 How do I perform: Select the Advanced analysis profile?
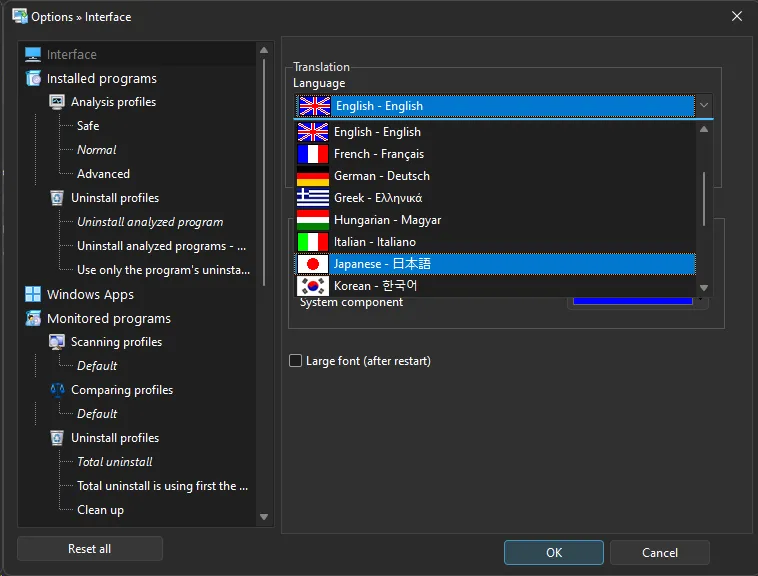[103, 174]
